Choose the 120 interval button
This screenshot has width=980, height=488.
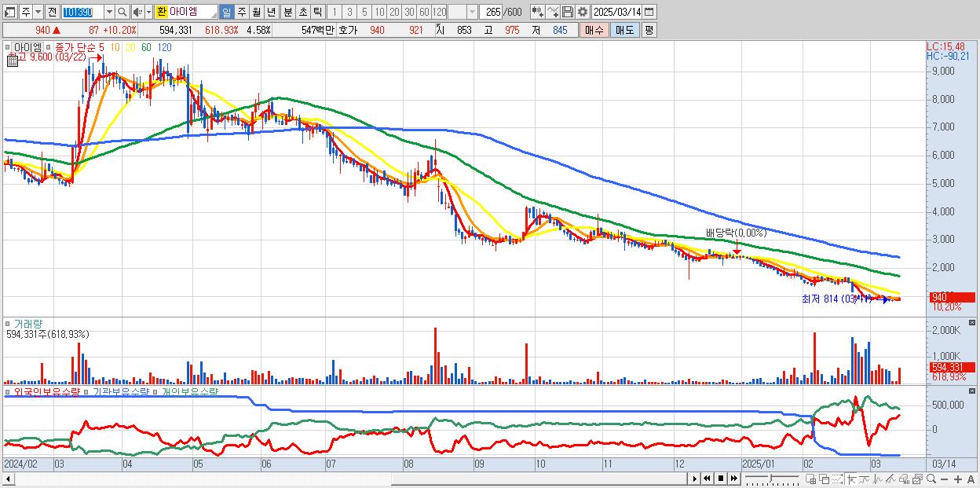pyautogui.click(x=440, y=12)
